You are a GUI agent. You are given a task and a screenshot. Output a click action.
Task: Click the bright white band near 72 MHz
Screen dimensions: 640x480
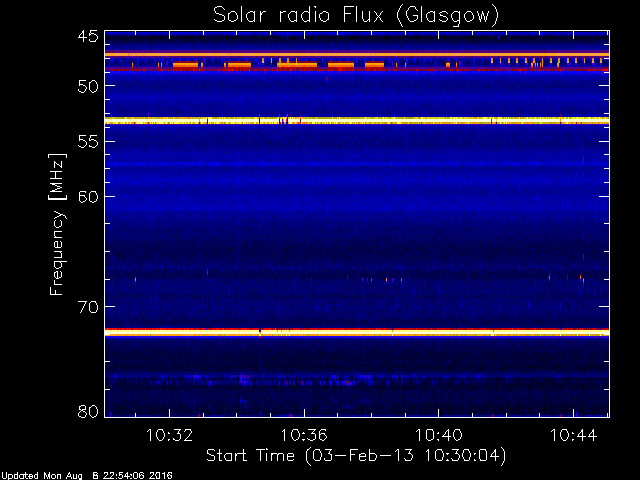point(357,333)
